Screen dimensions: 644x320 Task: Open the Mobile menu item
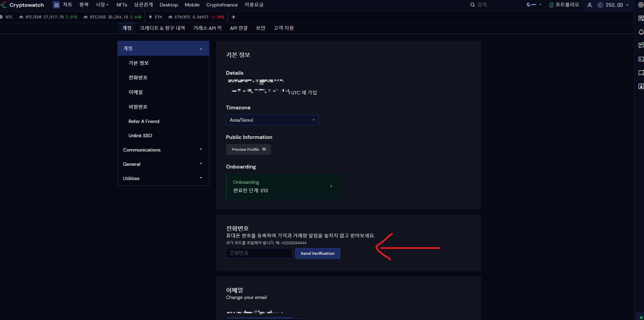(x=192, y=5)
